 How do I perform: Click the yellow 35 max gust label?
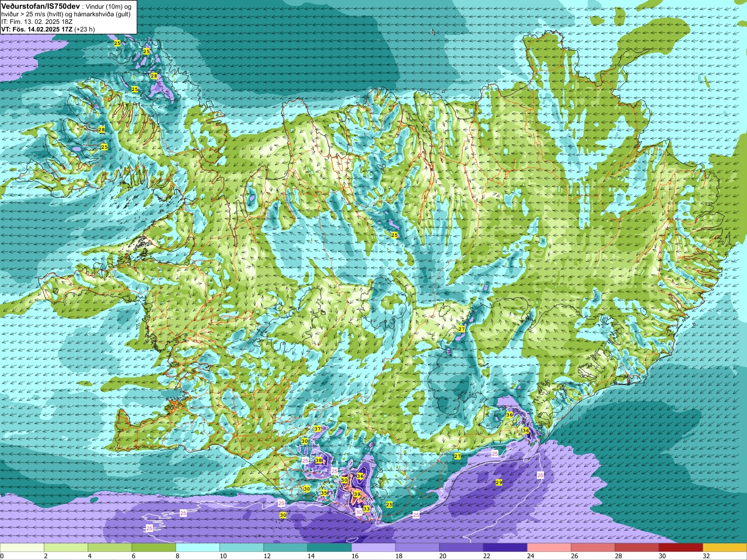click(324, 493)
